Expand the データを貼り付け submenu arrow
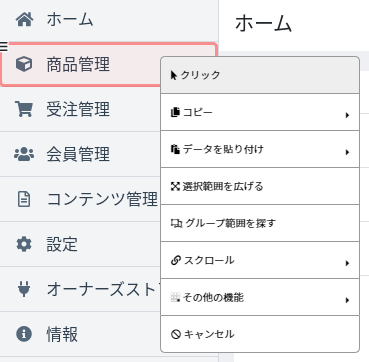Viewport: 369px width, 362px height. pyautogui.click(x=347, y=152)
